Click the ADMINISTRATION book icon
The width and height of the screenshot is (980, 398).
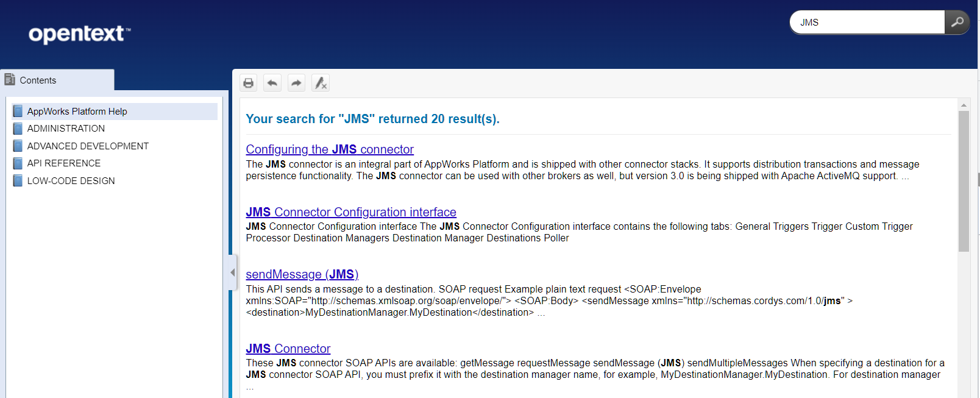click(x=18, y=129)
